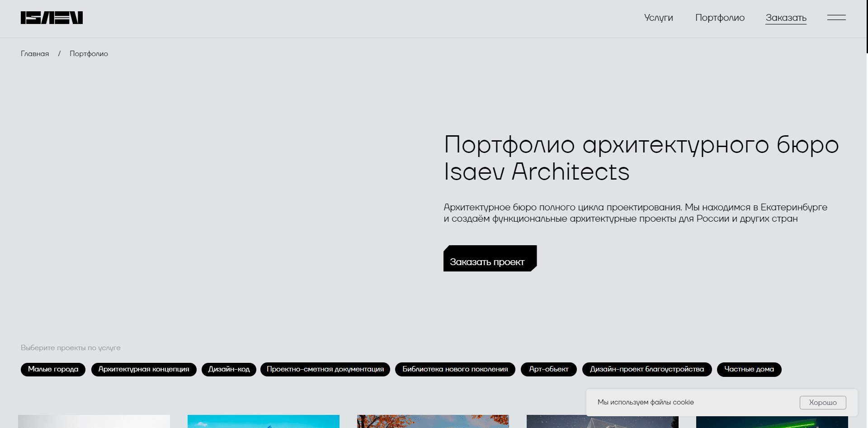Click the Портфолио breadcrumb
Screen dimensions: 868x428
coord(89,53)
